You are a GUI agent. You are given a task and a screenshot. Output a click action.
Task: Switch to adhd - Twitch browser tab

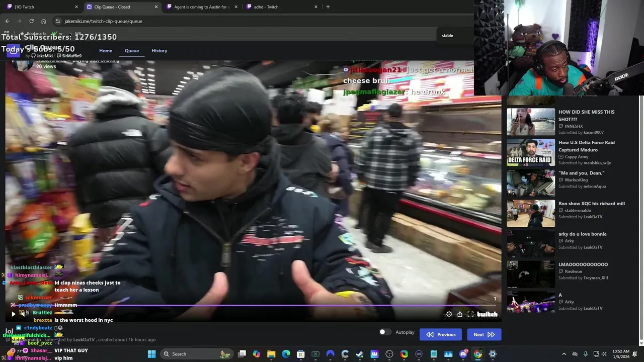tap(281, 7)
